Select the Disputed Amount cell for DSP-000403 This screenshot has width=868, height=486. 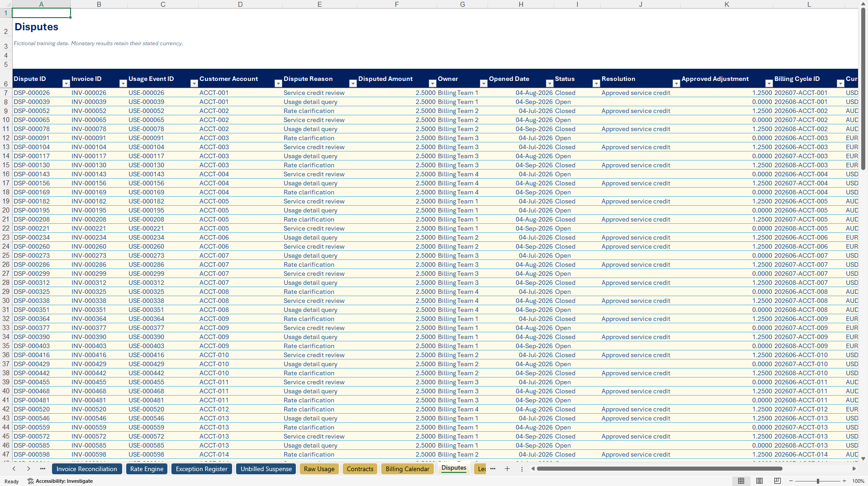[397, 346]
